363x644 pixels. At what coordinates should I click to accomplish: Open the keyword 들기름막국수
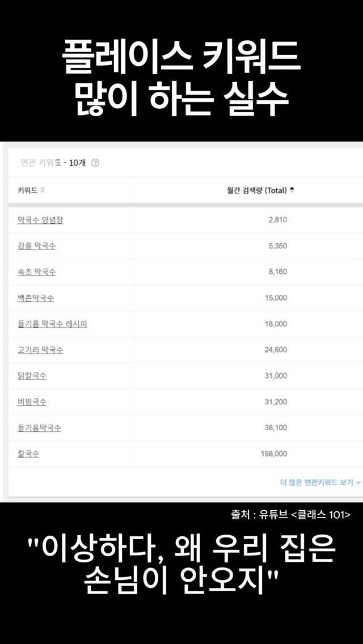point(37,428)
